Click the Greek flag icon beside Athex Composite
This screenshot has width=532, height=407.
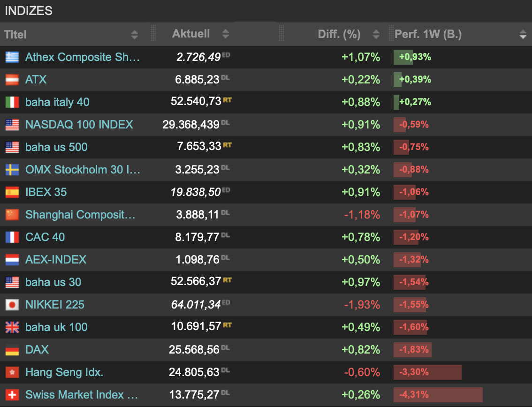(x=12, y=57)
